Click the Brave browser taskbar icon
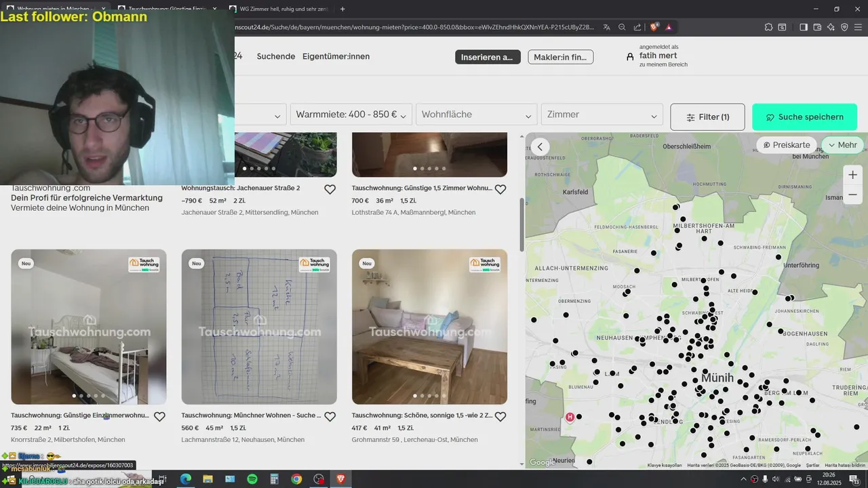868x488 pixels. click(340, 479)
